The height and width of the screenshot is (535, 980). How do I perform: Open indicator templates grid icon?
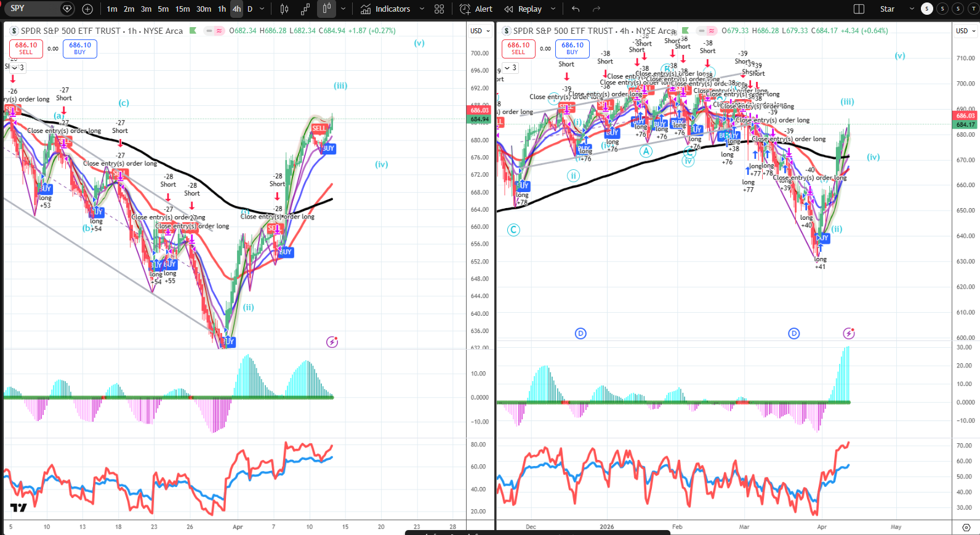[439, 9]
